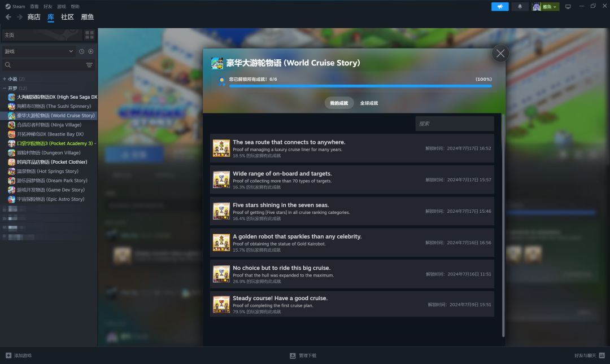Screen dimensions: 610x364
Task: Click the megaphone announcements button
Action: click(500, 7)
